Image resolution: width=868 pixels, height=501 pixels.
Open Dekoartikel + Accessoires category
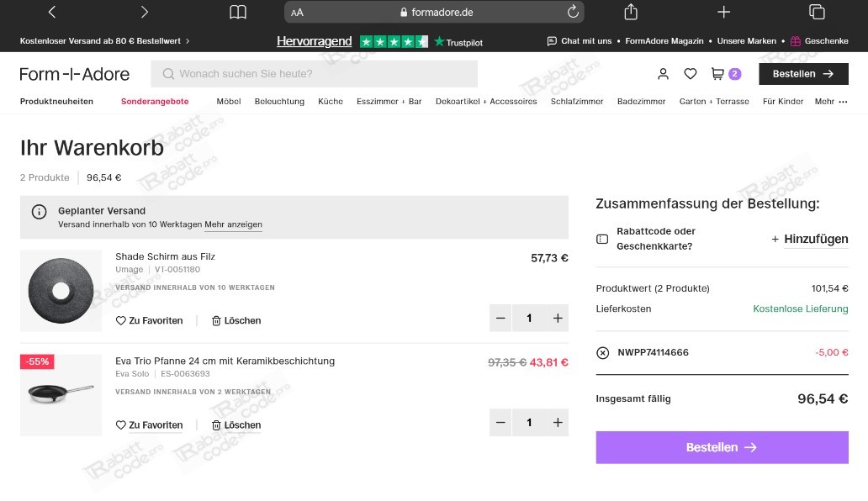click(x=486, y=101)
